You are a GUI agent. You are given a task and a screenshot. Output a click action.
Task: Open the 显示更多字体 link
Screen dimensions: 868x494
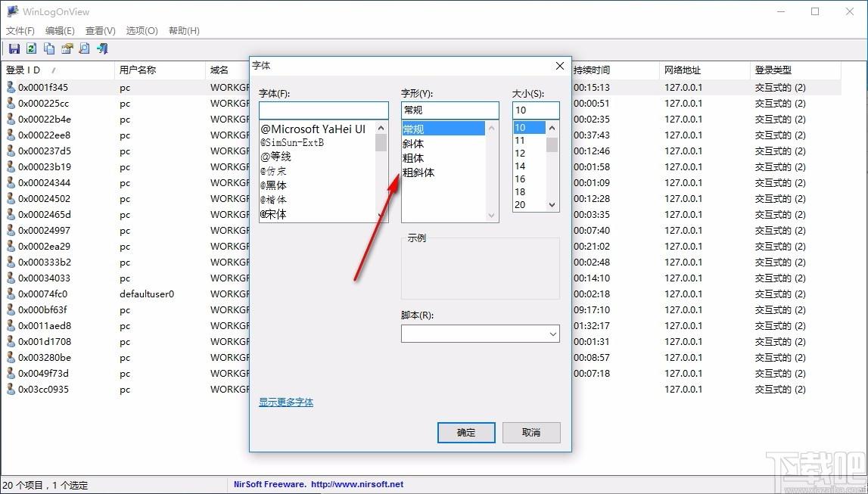(286, 402)
